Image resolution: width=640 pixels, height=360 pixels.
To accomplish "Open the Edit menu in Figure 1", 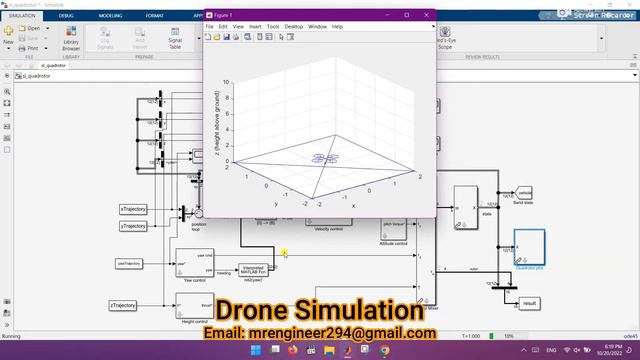I will point(223,27).
